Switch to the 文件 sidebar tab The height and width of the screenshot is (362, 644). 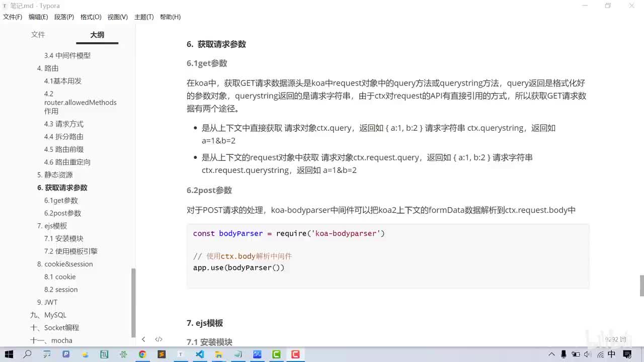tap(38, 35)
